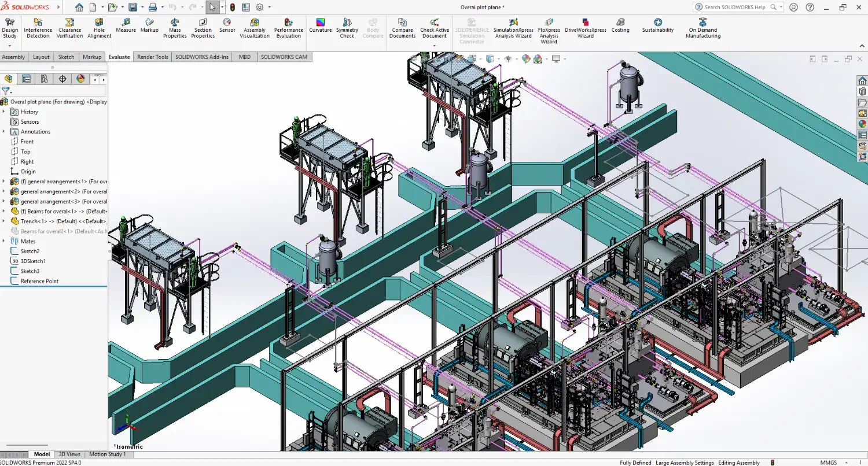This screenshot has height=466, width=868.
Task: Toggle Curvature display on model
Action: pos(320,26)
